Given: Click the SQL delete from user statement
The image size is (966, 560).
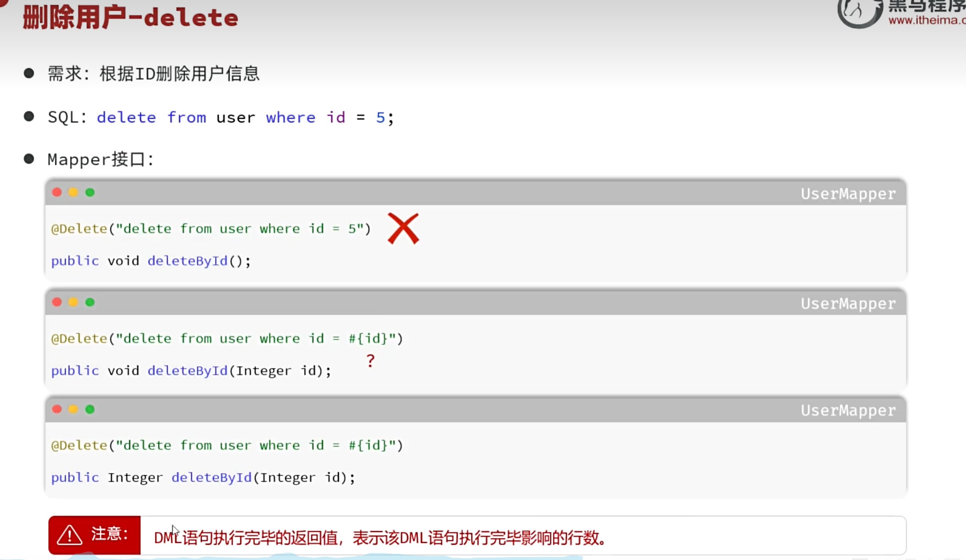Looking at the screenshot, I should [245, 117].
